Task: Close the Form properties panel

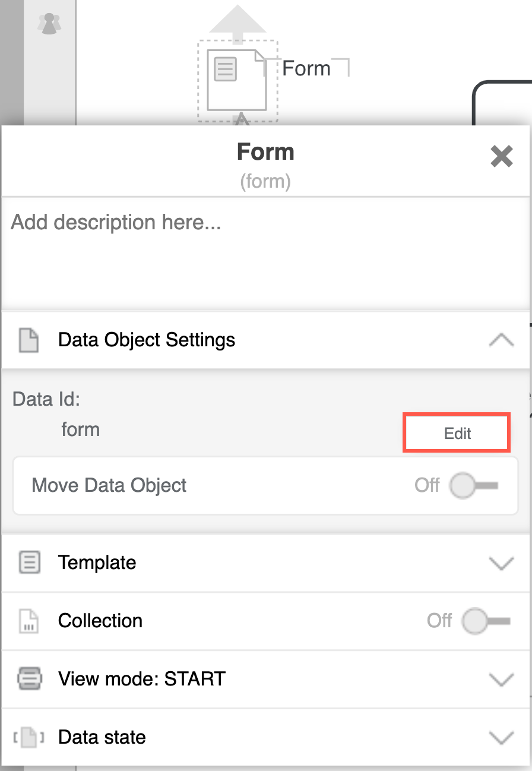Action: click(x=502, y=156)
